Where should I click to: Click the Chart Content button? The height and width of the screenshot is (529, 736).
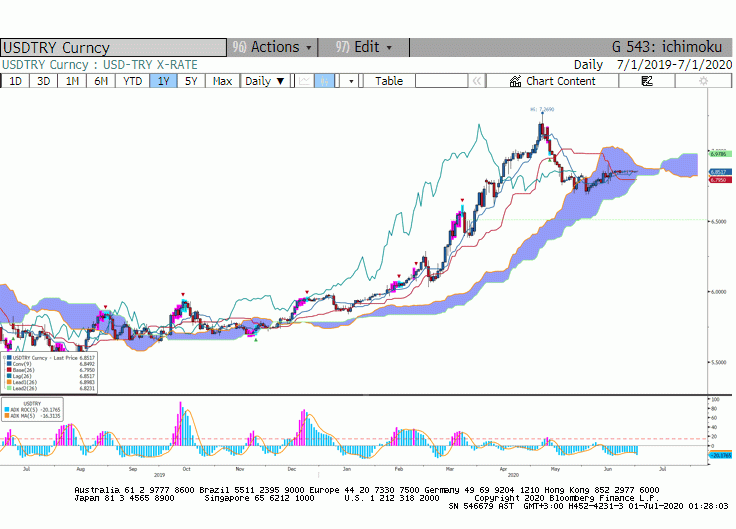click(552, 81)
